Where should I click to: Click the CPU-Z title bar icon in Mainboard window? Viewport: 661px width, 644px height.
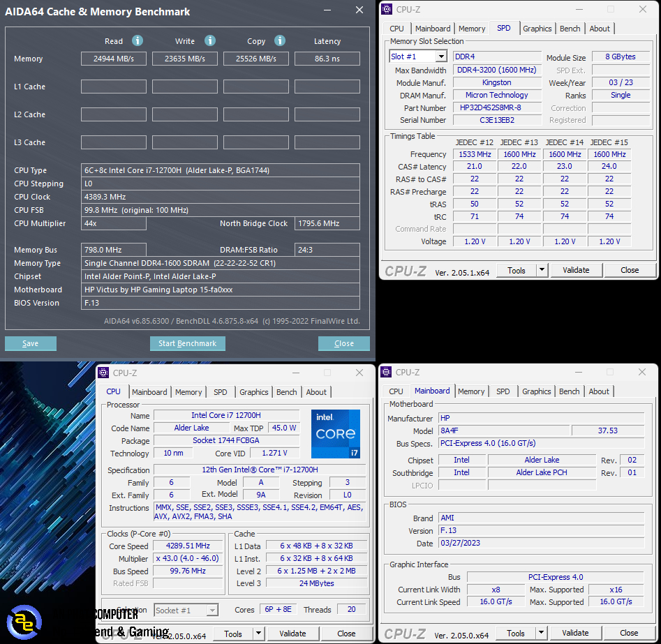click(386, 372)
